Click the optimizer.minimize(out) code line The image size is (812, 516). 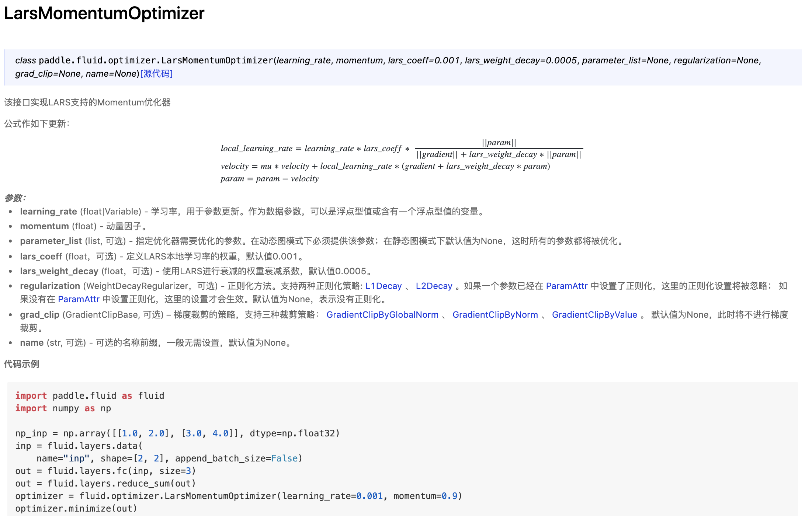[76, 509]
